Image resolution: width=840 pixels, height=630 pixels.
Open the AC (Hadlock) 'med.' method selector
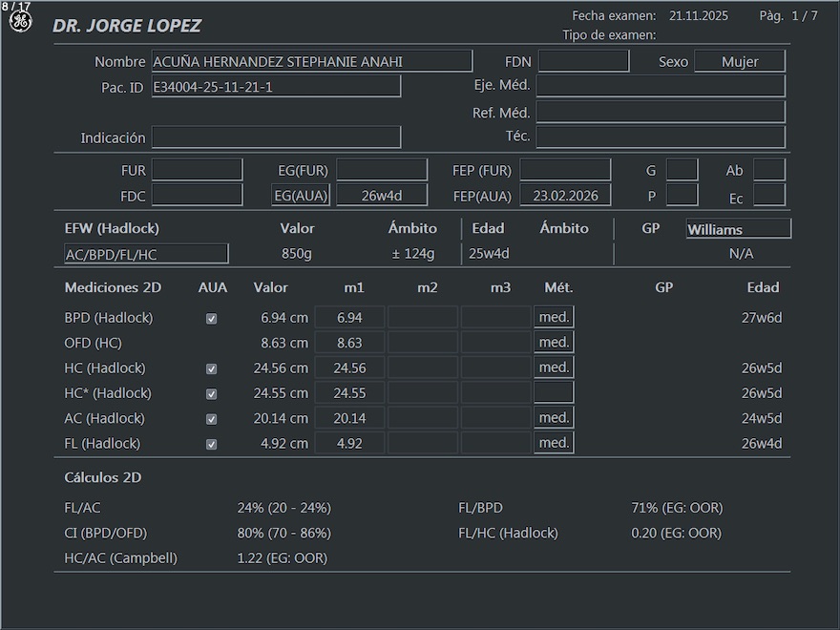tap(554, 418)
